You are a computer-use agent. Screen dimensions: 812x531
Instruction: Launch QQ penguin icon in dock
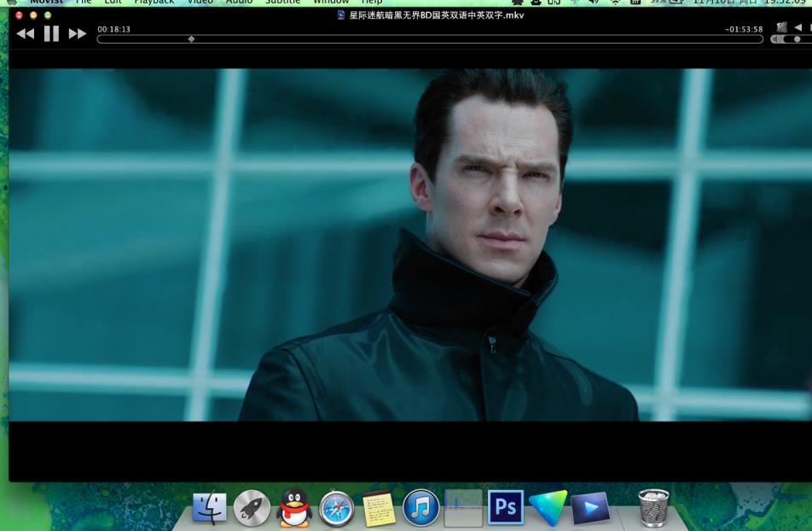(x=294, y=508)
